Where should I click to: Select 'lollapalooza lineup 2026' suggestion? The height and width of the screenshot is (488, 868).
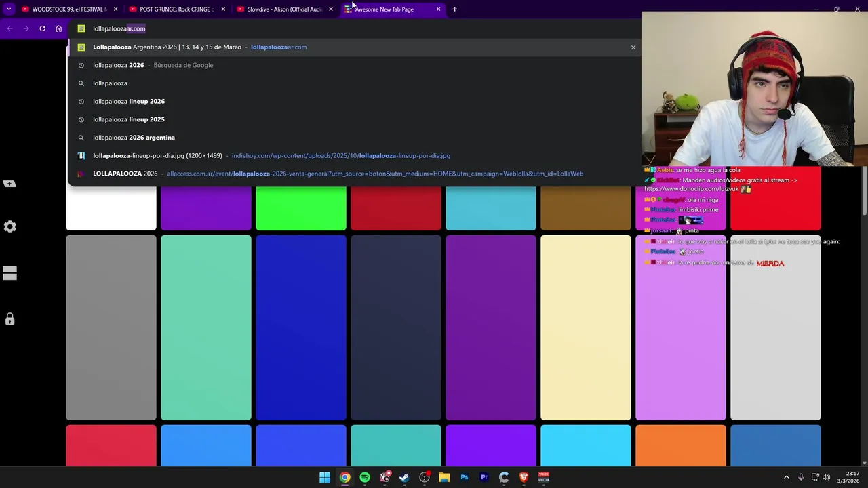[x=354, y=101]
